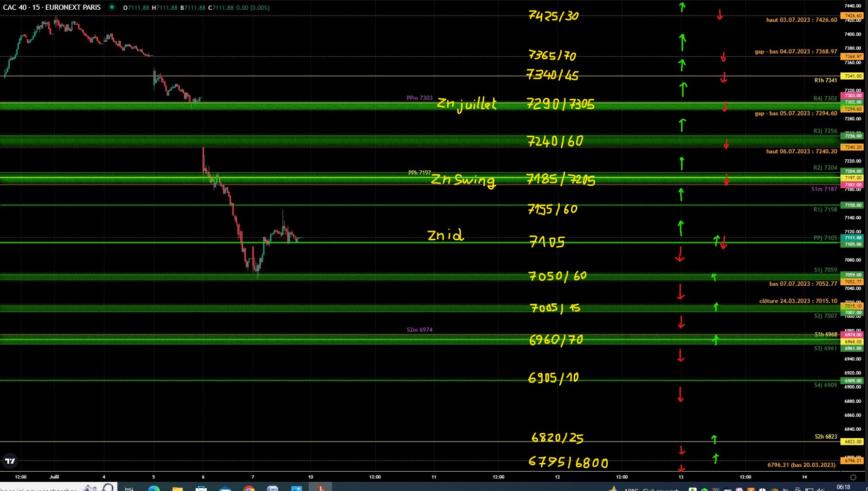This screenshot has height=491, width=868.
Task: Select the 6909.00 price axis label
Action: pos(853,381)
